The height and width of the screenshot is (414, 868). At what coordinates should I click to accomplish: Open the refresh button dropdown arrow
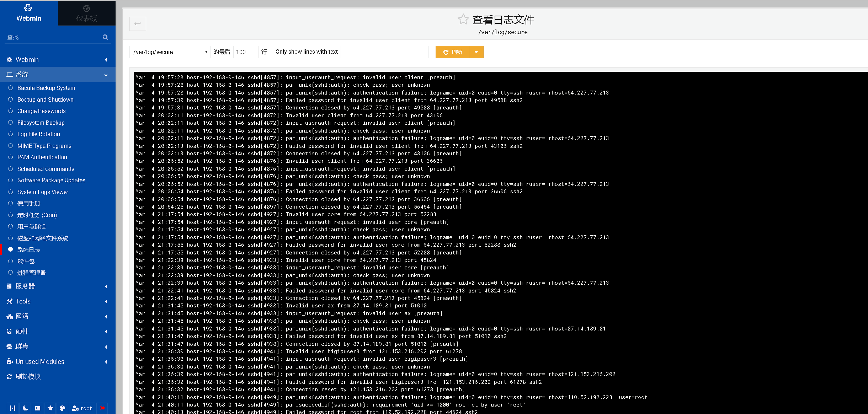(476, 52)
